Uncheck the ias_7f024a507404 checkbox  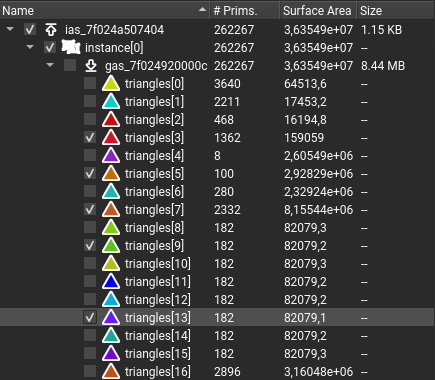click(30, 30)
